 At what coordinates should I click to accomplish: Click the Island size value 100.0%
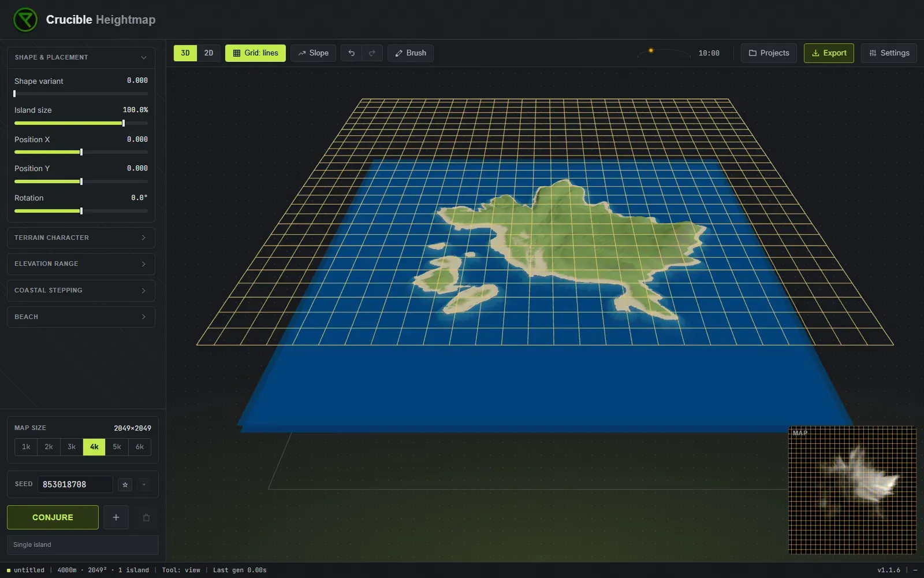(135, 110)
